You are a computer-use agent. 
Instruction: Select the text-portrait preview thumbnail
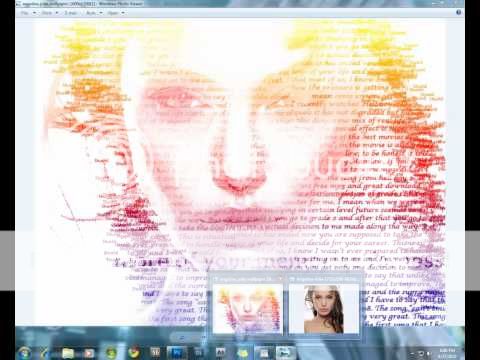click(x=247, y=308)
